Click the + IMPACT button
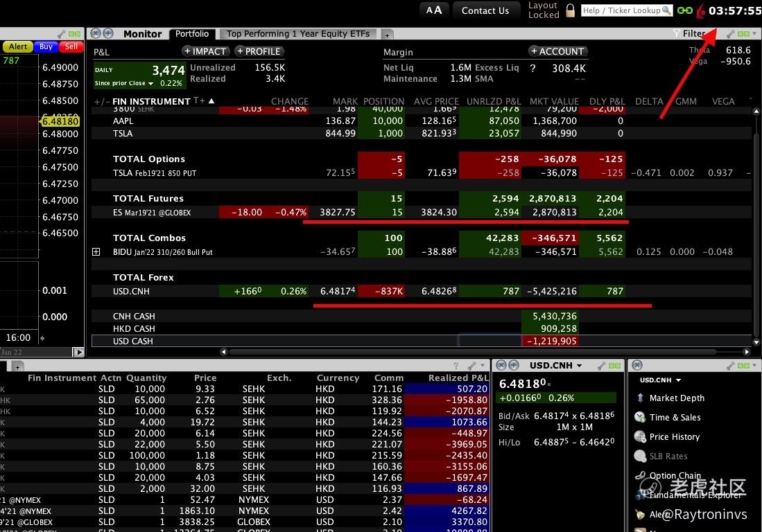Viewport: 762px width, 532px height. tap(207, 51)
